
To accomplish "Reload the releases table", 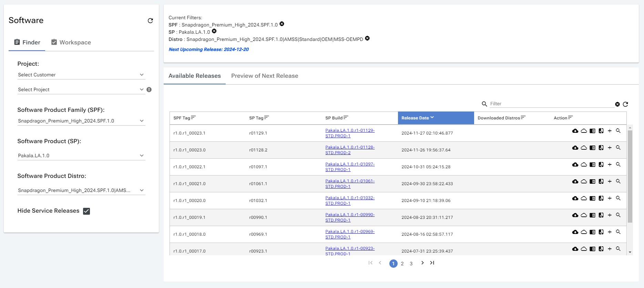I will [625, 104].
